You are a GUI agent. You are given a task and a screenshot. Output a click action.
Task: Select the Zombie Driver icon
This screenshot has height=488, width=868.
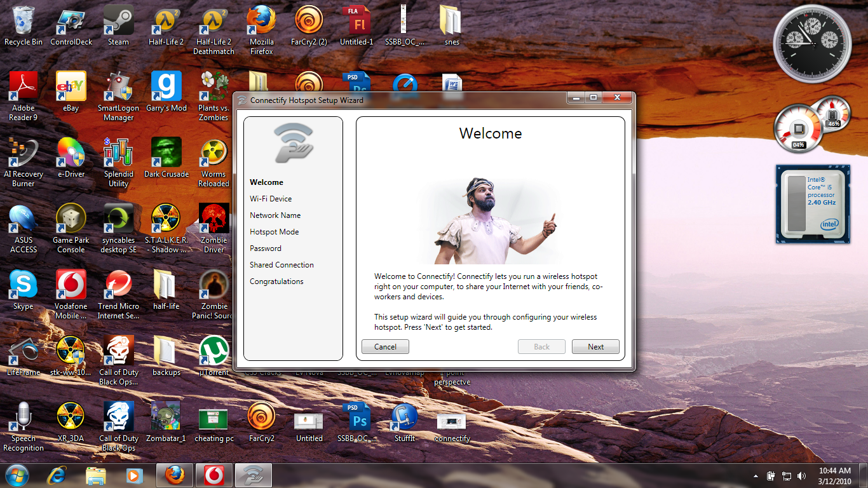[x=214, y=229]
